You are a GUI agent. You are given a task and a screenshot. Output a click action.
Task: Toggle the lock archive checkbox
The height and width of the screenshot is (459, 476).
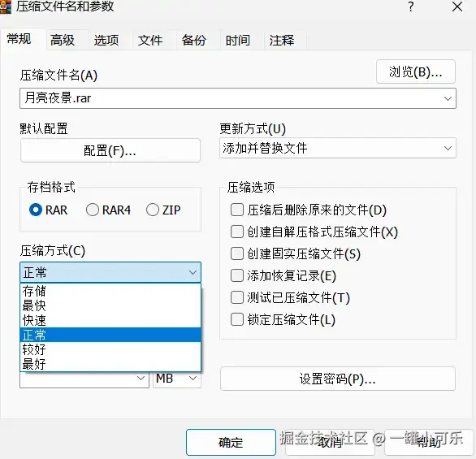click(237, 319)
